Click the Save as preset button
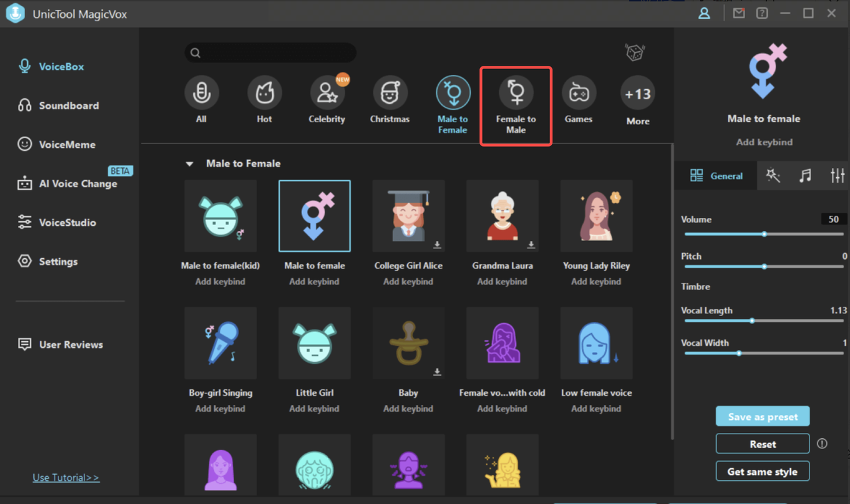The image size is (850, 504). 762,416
